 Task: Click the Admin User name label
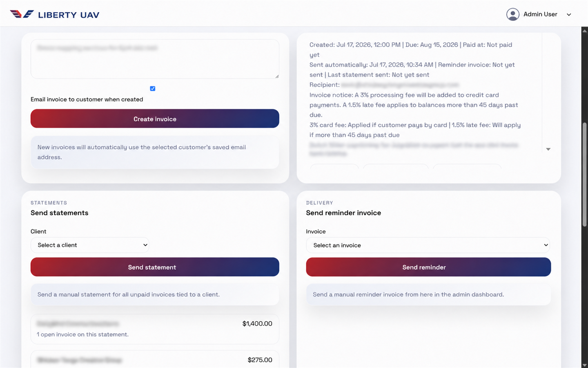(540, 14)
